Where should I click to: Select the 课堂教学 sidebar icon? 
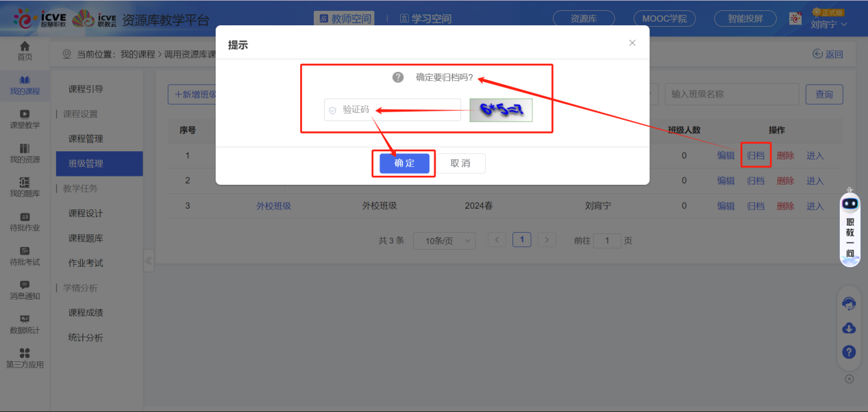coord(25,120)
